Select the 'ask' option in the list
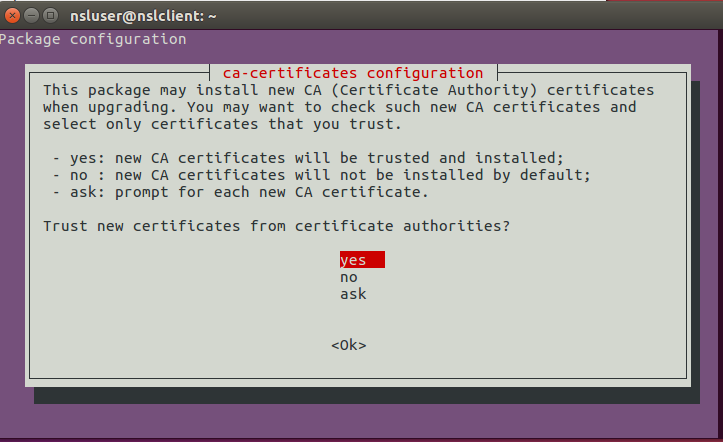Screen dimensions: 723x442 tap(353, 294)
